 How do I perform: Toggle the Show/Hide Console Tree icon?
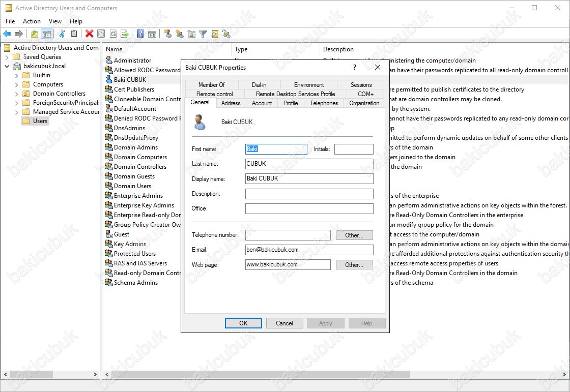tap(46, 34)
